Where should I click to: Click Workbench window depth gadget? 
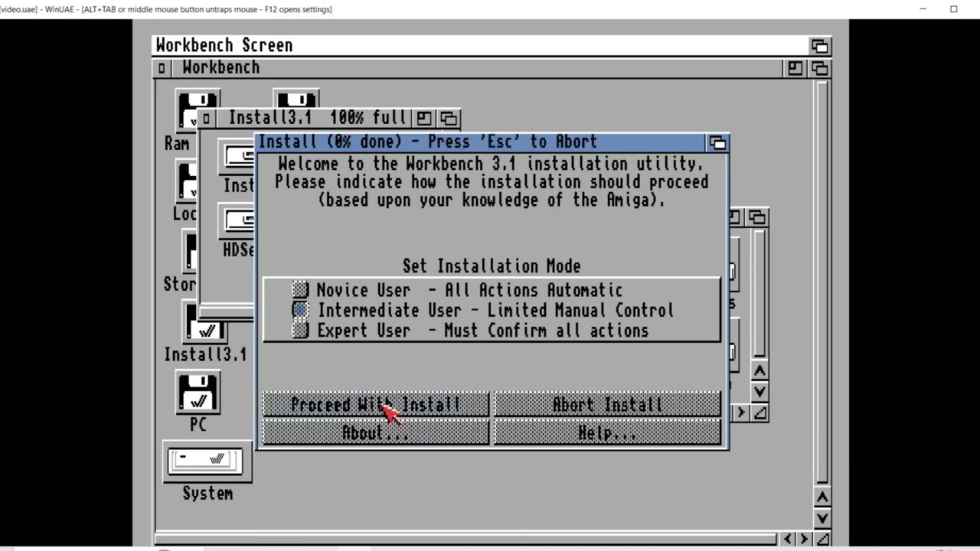tap(819, 68)
